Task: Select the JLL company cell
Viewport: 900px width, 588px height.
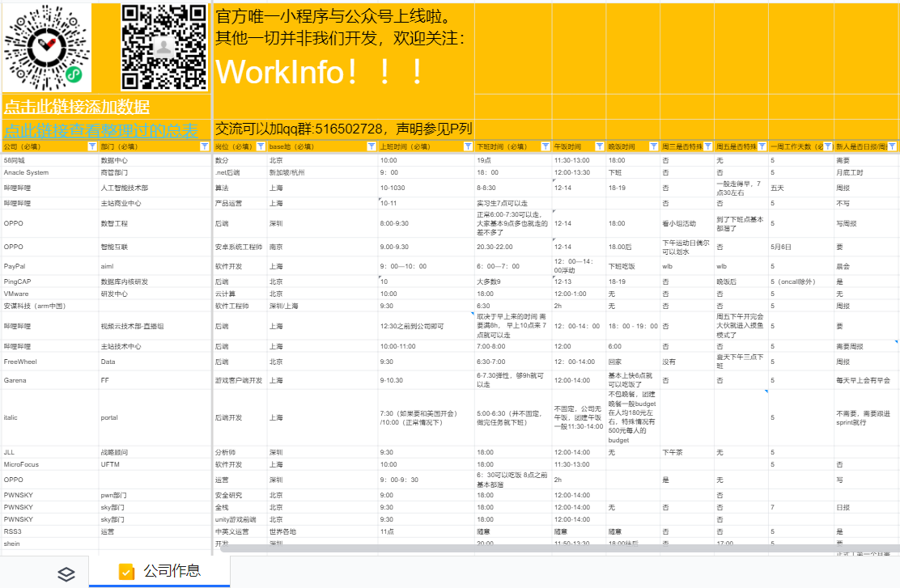Action: 50,452
